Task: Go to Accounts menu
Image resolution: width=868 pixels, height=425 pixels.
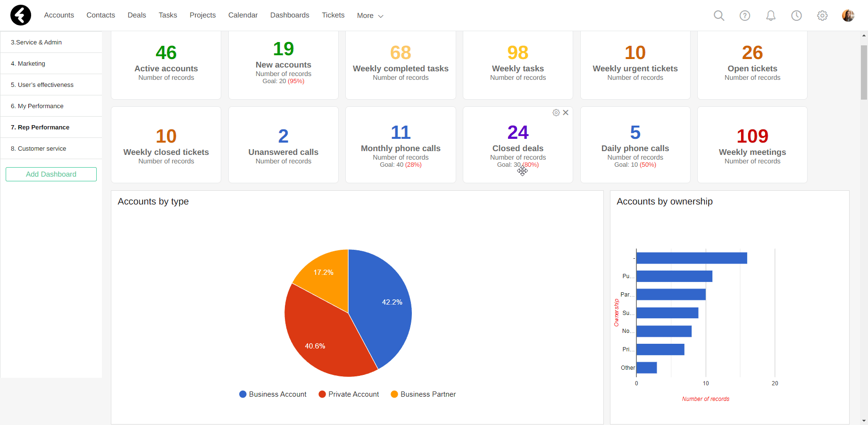Action: pos(59,15)
